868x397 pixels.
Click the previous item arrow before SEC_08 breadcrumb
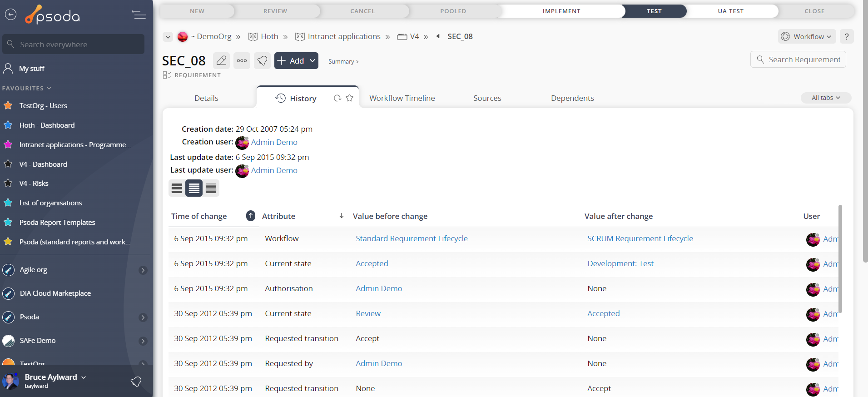[x=438, y=36]
